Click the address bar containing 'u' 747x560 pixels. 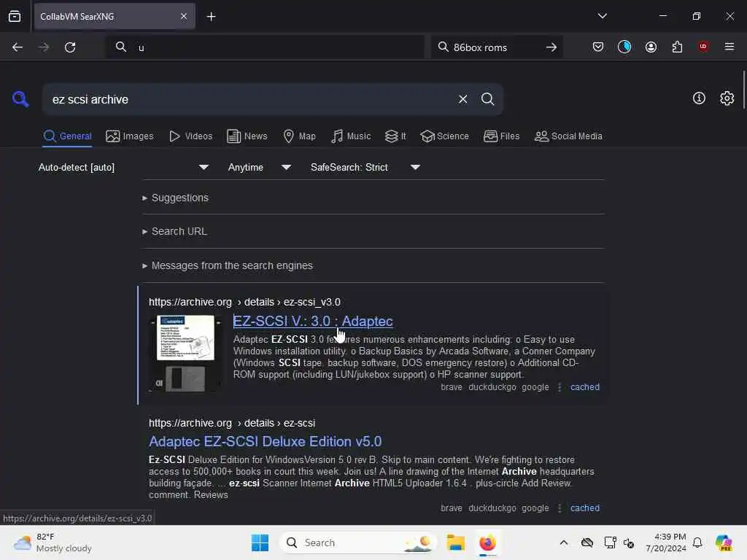click(x=265, y=47)
